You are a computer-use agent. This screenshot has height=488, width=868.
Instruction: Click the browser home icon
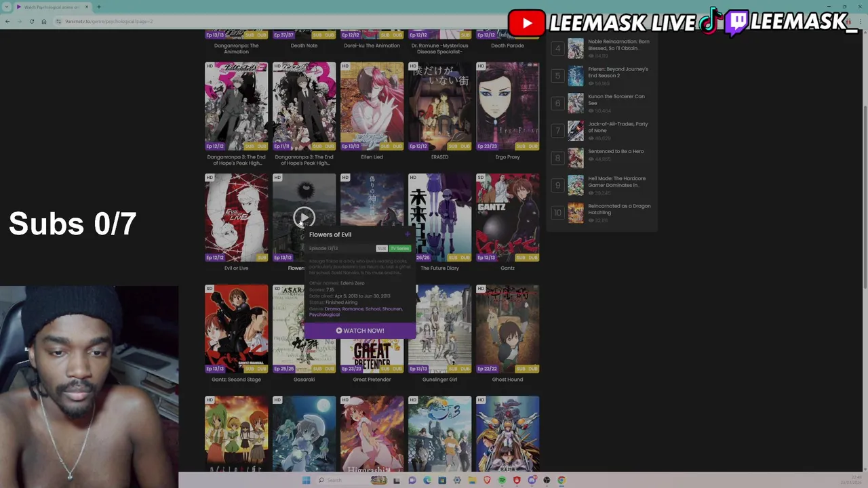pyautogui.click(x=44, y=22)
